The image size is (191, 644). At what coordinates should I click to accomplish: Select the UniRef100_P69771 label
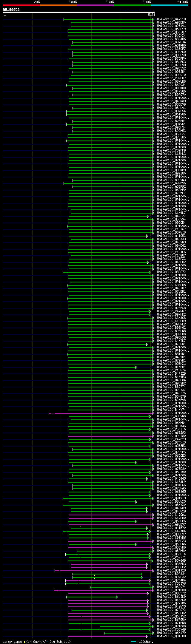171,557
